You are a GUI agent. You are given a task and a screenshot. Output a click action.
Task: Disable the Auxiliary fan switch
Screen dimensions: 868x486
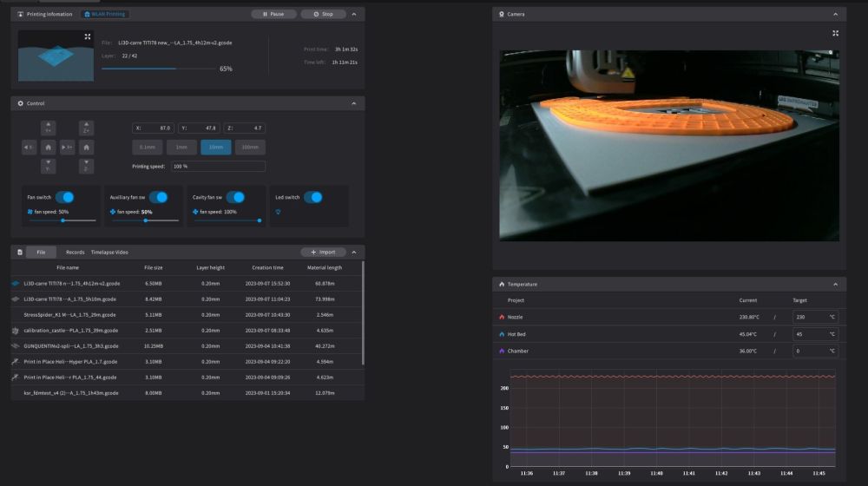[159, 197]
